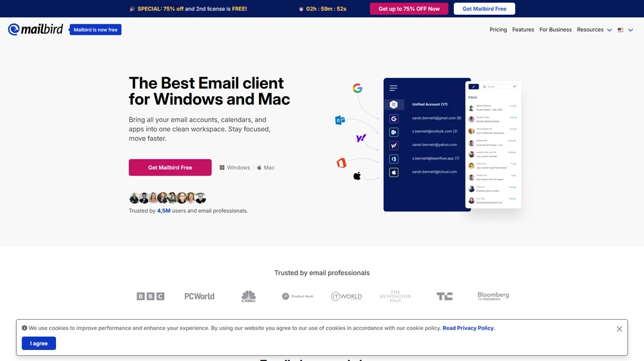
Task: Open the hamburger menu in the app mockup
Action: pos(393,88)
